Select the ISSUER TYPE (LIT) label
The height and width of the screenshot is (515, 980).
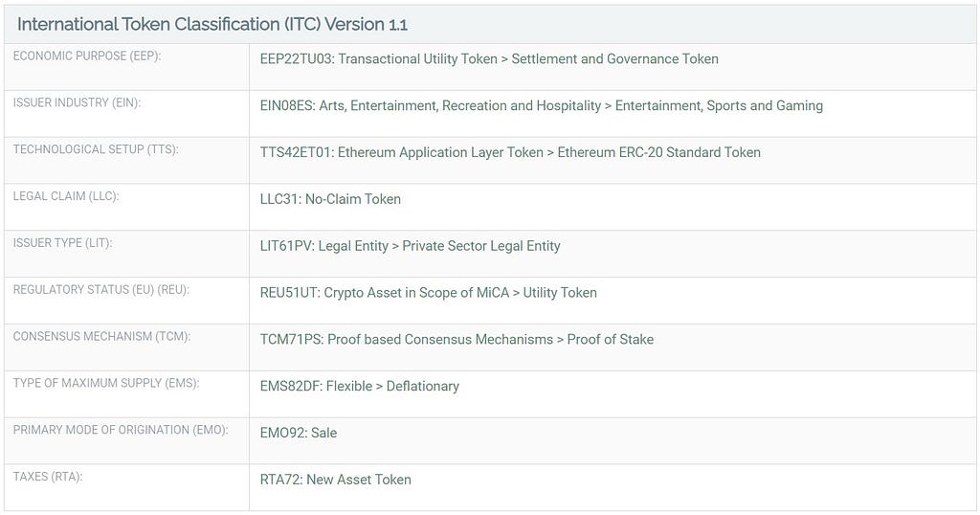pos(62,242)
